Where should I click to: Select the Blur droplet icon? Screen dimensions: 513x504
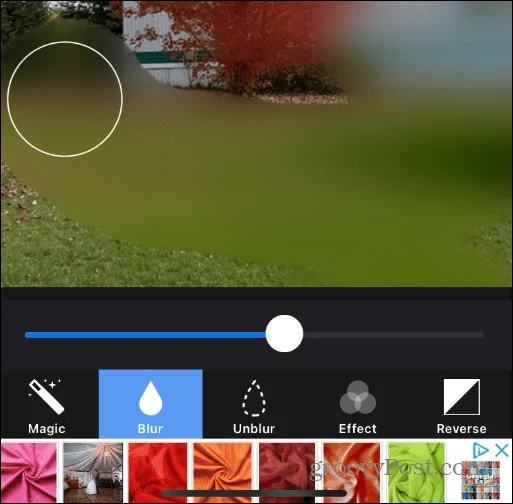150,398
